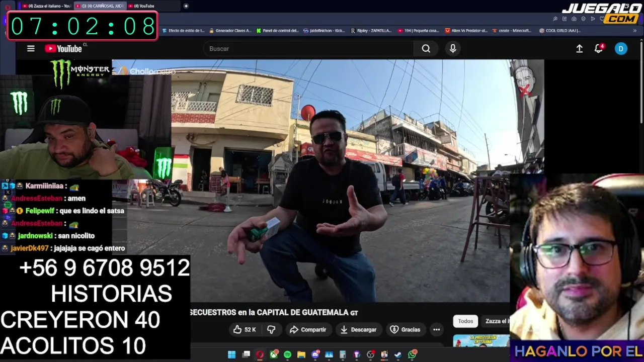Open the YouTube notifications bell
The height and width of the screenshot is (362, 644).
pos(599,49)
